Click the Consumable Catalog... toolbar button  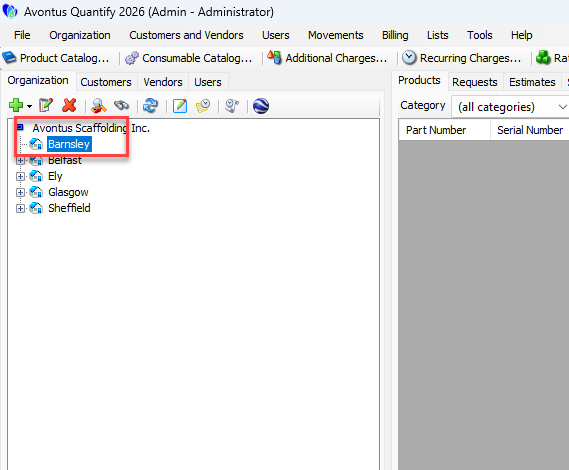tap(188, 58)
